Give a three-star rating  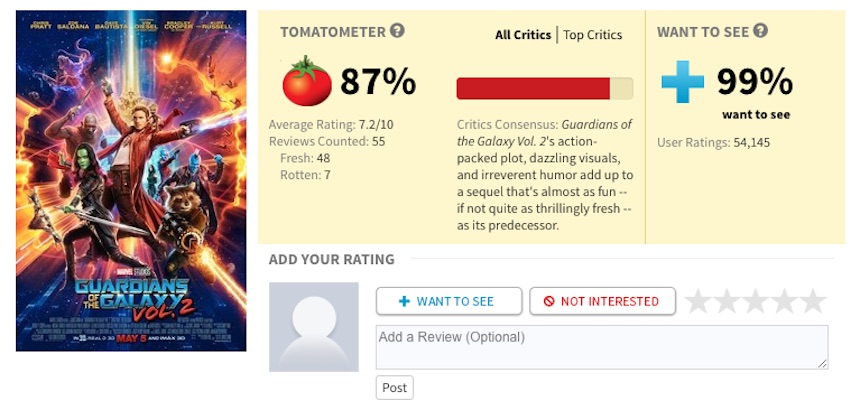coord(756,301)
